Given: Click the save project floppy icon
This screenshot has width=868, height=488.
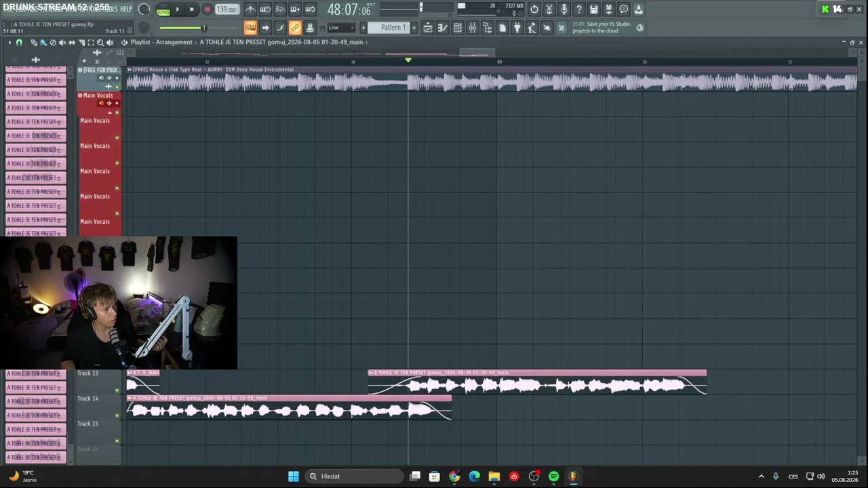Looking at the screenshot, I should click(x=594, y=9).
